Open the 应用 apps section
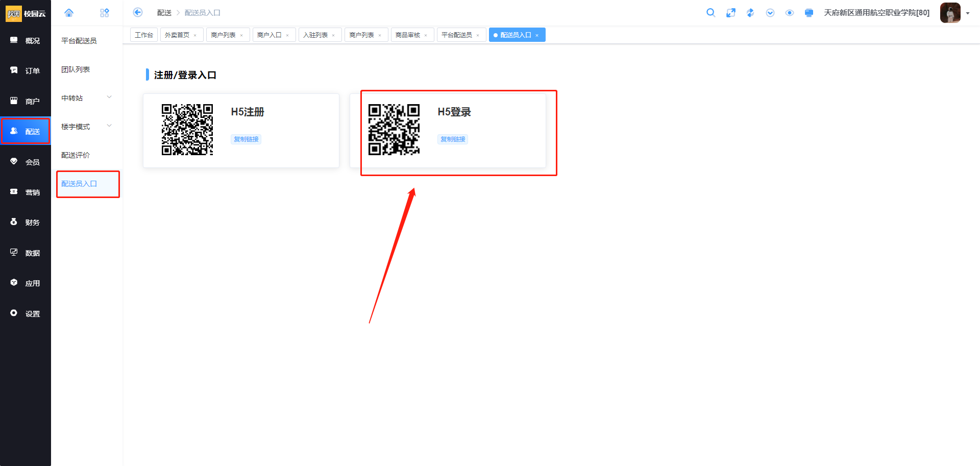Screen dimensions: 980x466 [x=26, y=283]
